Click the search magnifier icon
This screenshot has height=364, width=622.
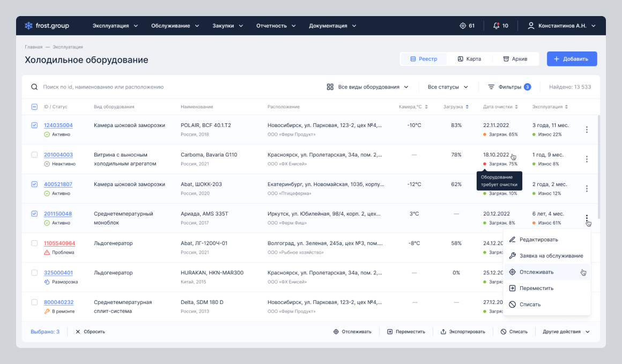[x=34, y=87]
